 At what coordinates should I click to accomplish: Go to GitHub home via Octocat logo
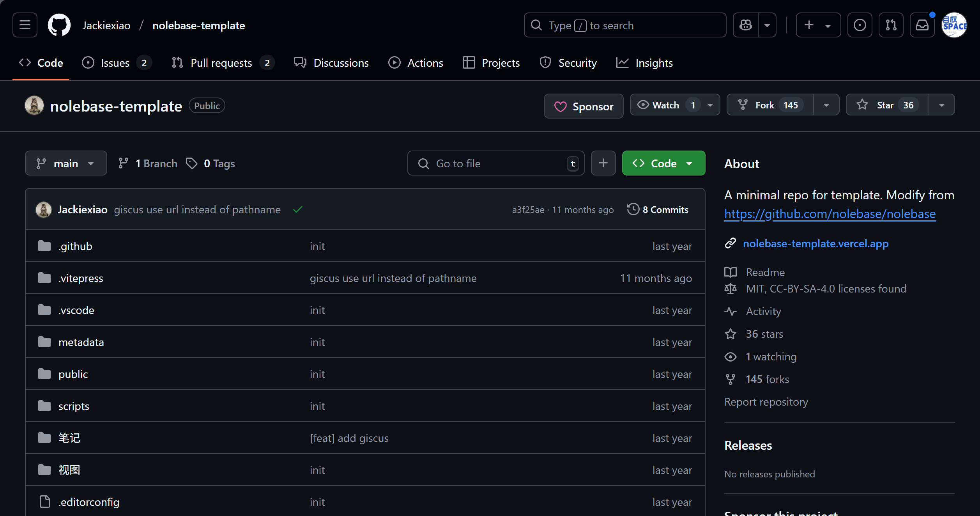point(59,25)
